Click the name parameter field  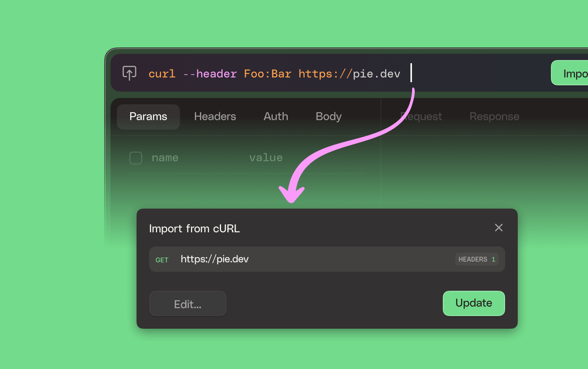point(165,158)
